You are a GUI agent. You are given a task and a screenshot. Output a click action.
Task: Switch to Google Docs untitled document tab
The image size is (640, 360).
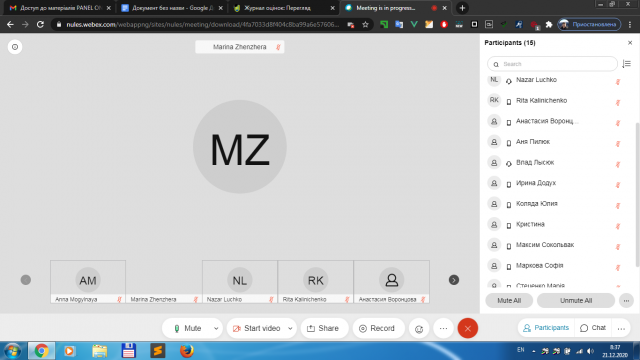click(x=172, y=8)
